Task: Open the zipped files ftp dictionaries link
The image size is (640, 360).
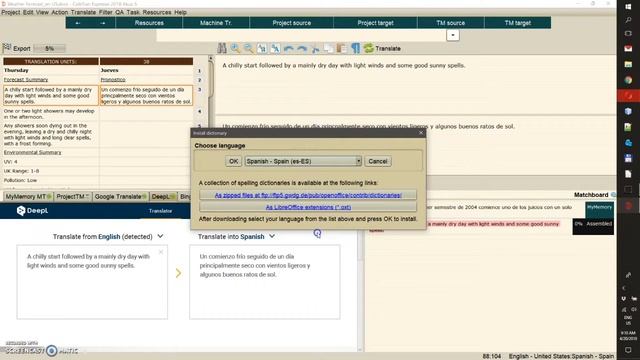Action: tap(308, 195)
